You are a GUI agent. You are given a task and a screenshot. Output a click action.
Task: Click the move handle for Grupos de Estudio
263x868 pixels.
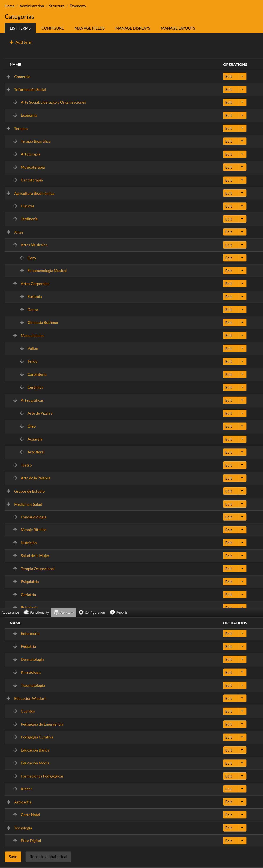8,491
